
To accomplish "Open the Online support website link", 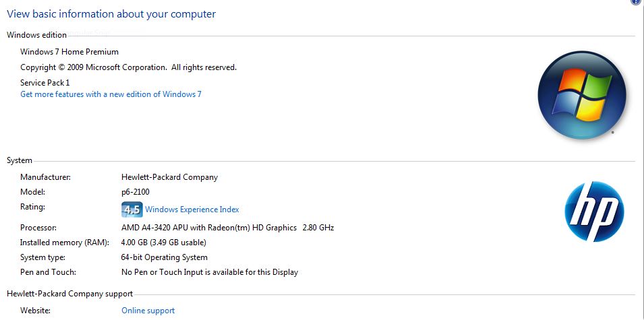I will click(148, 311).
